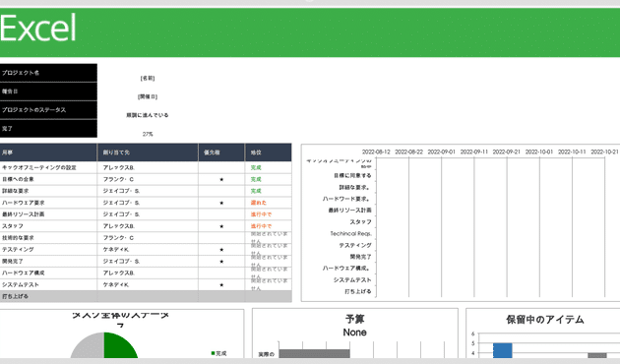
Task: Click the 2022-09-01 date on Gantt axis
Action: pos(441,152)
